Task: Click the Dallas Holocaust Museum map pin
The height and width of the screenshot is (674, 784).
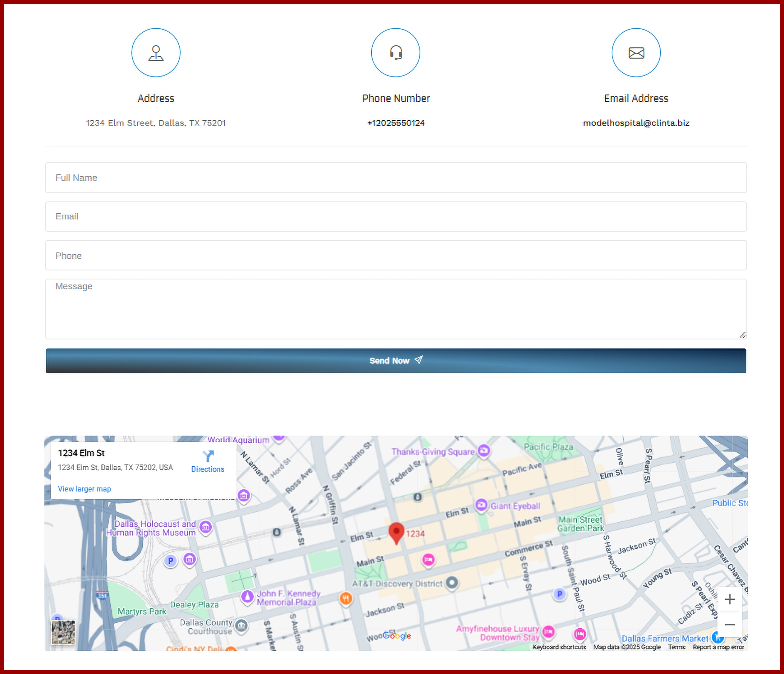Action: [x=205, y=527]
